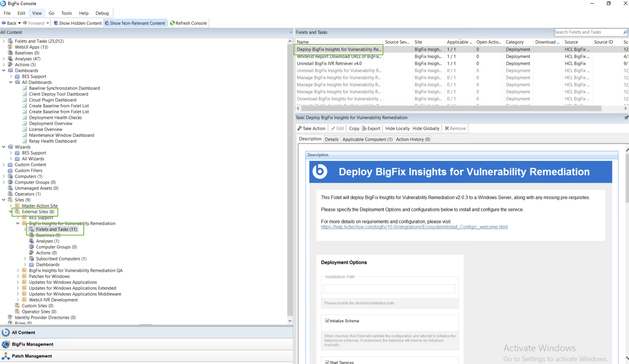Open the Back history dropdown arrow
Image resolution: width=629 pixels, height=364 pixels.
pyautogui.click(x=20, y=23)
